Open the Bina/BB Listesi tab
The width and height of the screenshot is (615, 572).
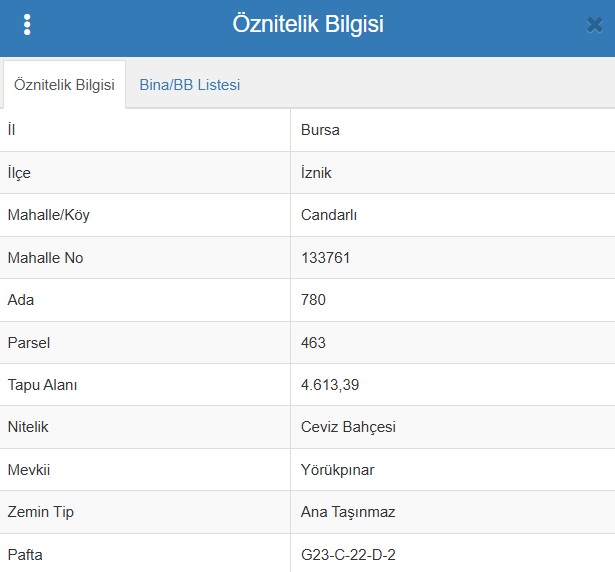(x=190, y=85)
